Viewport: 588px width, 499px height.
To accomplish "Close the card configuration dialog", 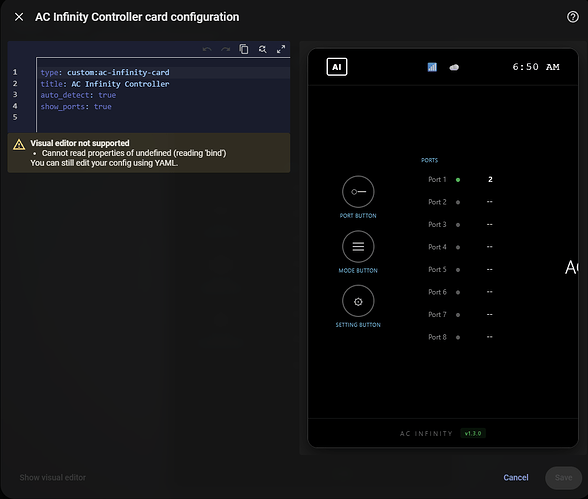I will point(19,17).
